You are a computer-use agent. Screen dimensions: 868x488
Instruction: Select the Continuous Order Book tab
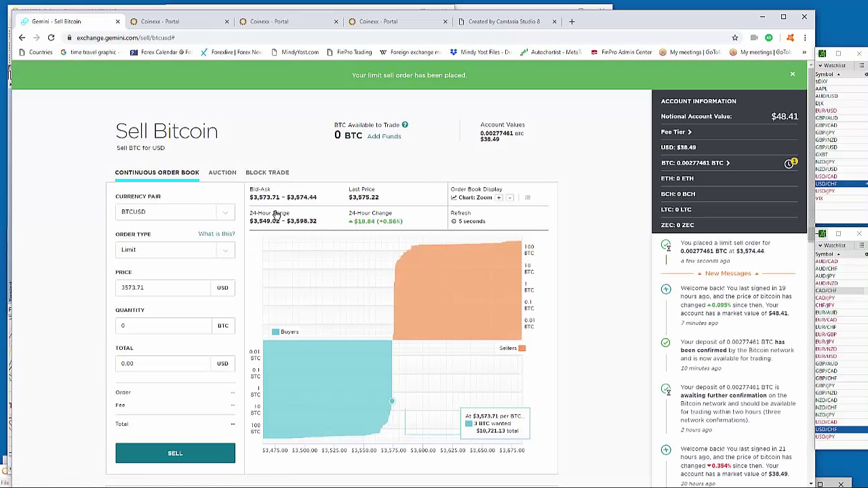157,172
